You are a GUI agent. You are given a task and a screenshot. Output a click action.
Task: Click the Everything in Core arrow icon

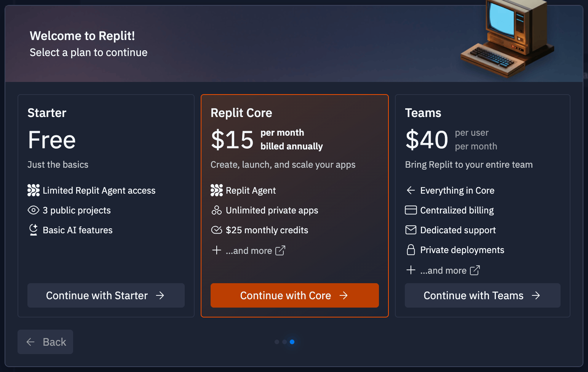click(x=411, y=190)
